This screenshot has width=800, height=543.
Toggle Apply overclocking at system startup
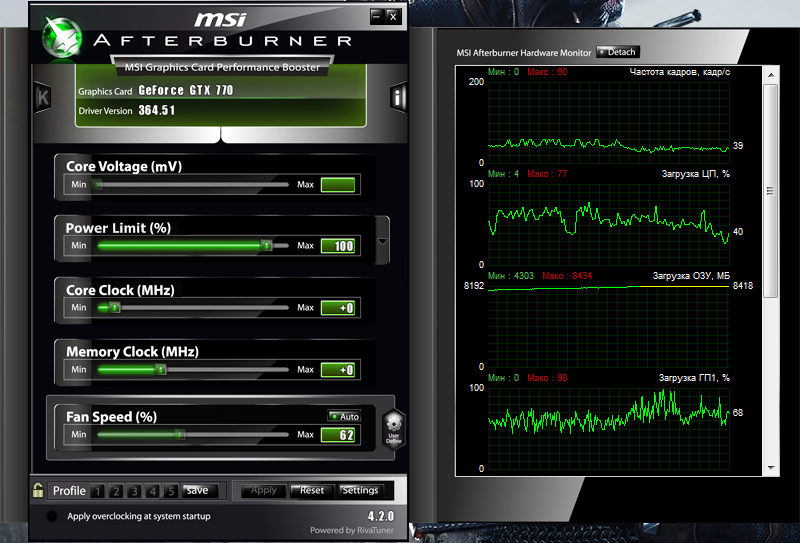[52, 516]
